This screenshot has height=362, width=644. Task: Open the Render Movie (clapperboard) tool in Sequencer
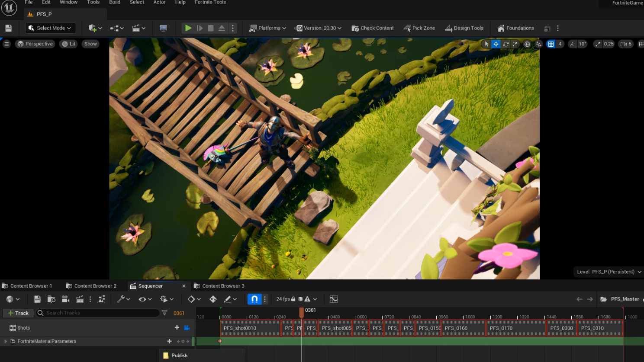click(80, 299)
